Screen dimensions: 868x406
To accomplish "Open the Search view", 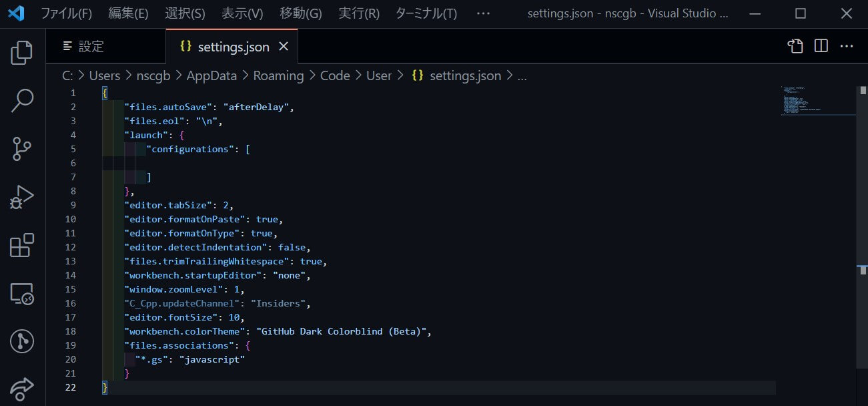I will click(x=21, y=100).
